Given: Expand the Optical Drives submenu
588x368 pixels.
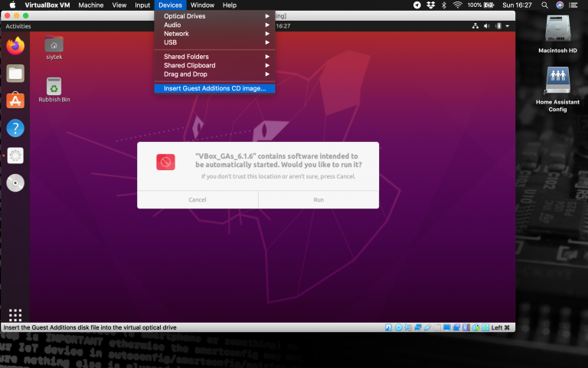Looking at the screenshot, I should [x=214, y=16].
